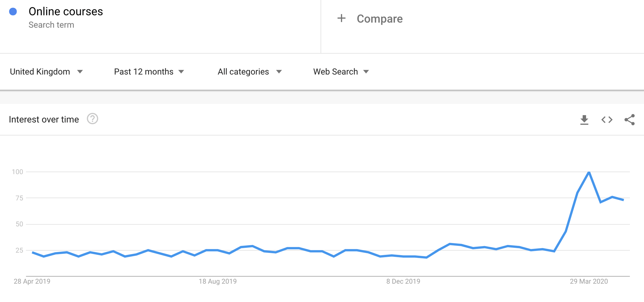The height and width of the screenshot is (302, 644).
Task: Click the plus icon beside Compare
Action: tap(341, 18)
